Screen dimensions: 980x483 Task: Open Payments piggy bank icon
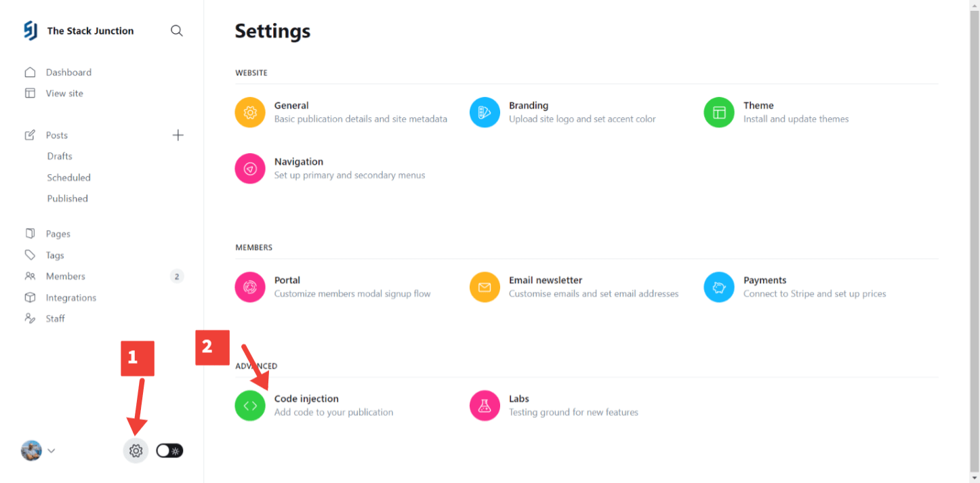point(719,287)
